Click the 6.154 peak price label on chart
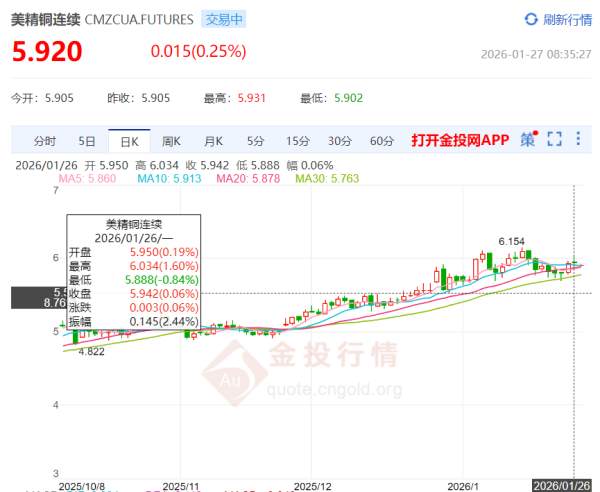 click(x=511, y=241)
